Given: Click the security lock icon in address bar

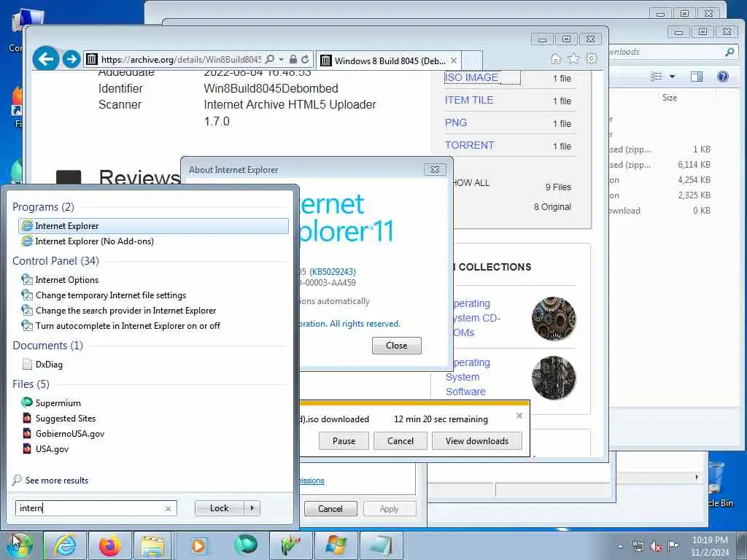Looking at the screenshot, I should coord(293,60).
